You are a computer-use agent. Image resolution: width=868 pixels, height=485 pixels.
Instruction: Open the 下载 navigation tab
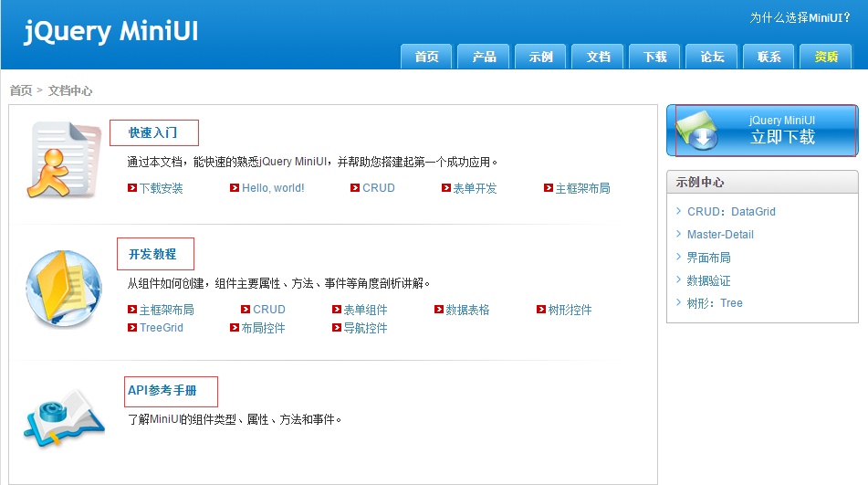pyautogui.click(x=654, y=57)
